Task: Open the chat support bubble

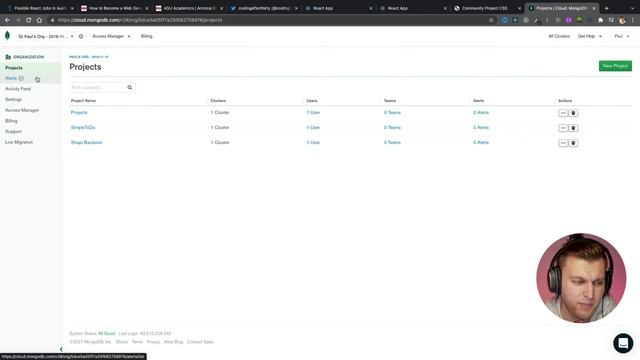Action: coord(623,343)
